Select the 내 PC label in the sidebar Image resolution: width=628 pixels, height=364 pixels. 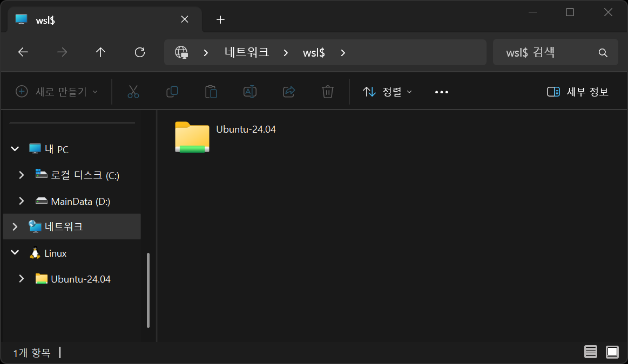pos(57,149)
